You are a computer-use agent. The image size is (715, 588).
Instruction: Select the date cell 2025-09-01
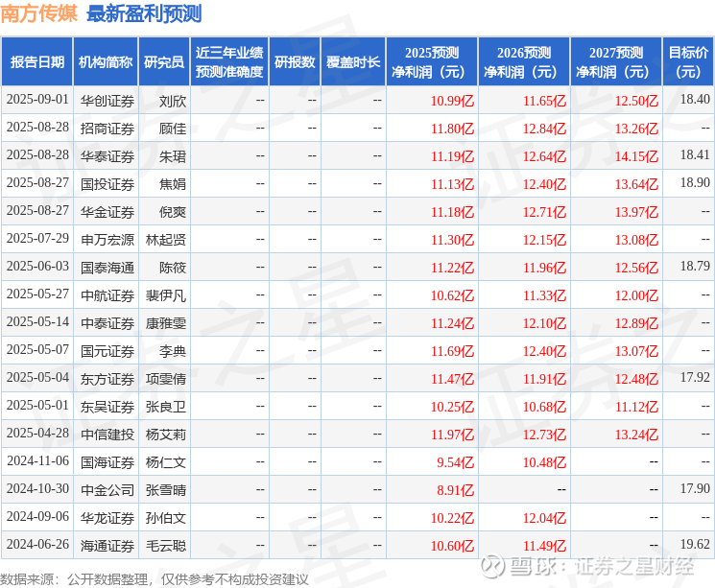coord(37,100)
